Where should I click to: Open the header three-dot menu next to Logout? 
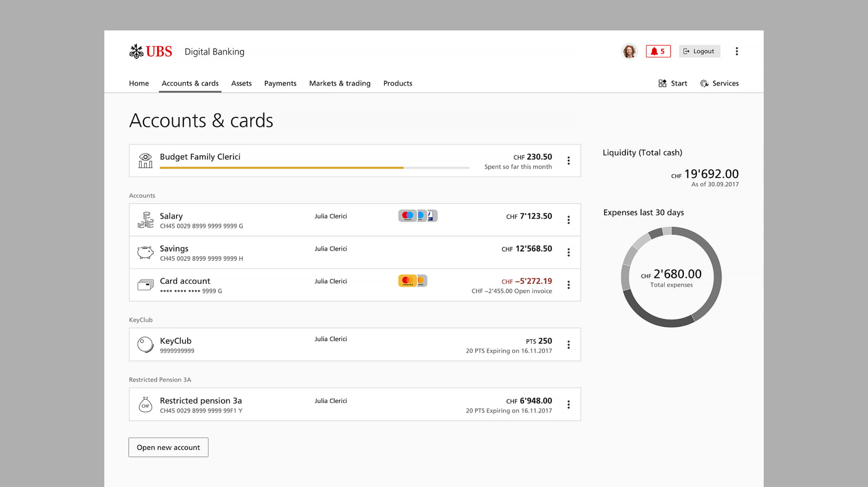tap(737, 51)
